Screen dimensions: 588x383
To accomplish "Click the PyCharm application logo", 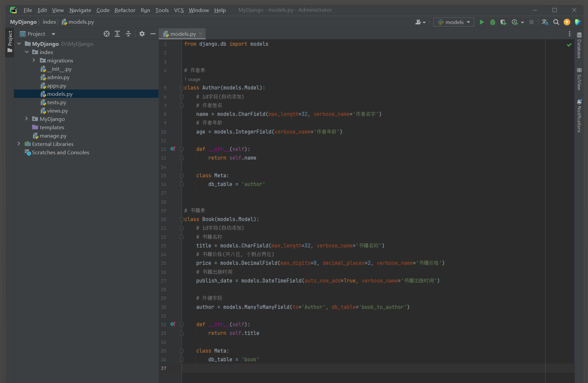I will pos(13,10).
